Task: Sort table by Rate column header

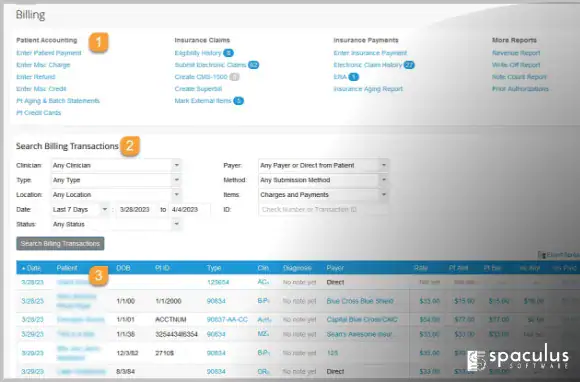Action: click(x=421, y=268)
